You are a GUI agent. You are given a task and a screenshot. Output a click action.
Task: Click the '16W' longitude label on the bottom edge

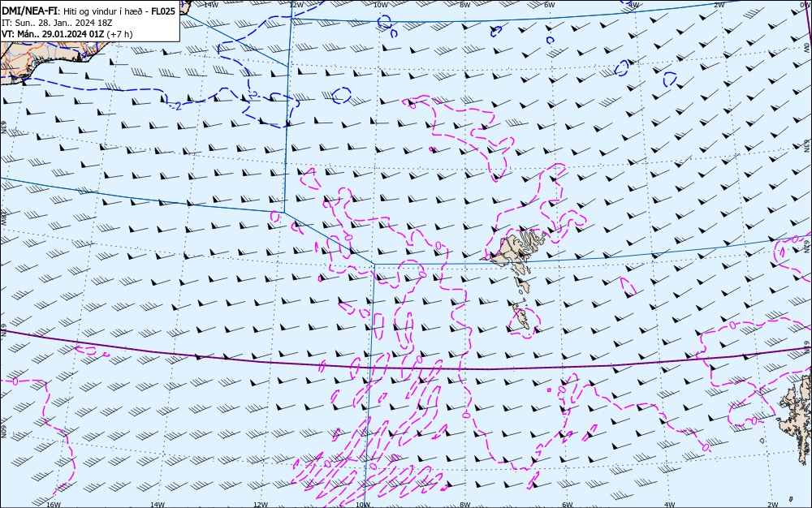coord(54,505)
